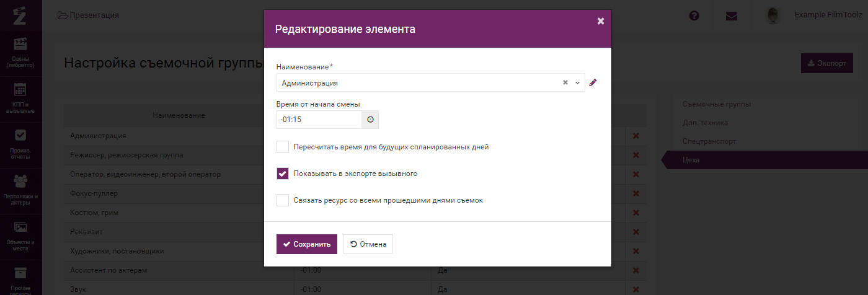Enable Пересчитать время для будущих дней checkbox
The width and height of the screenshot is (868, 295).
tap(283, 147)
